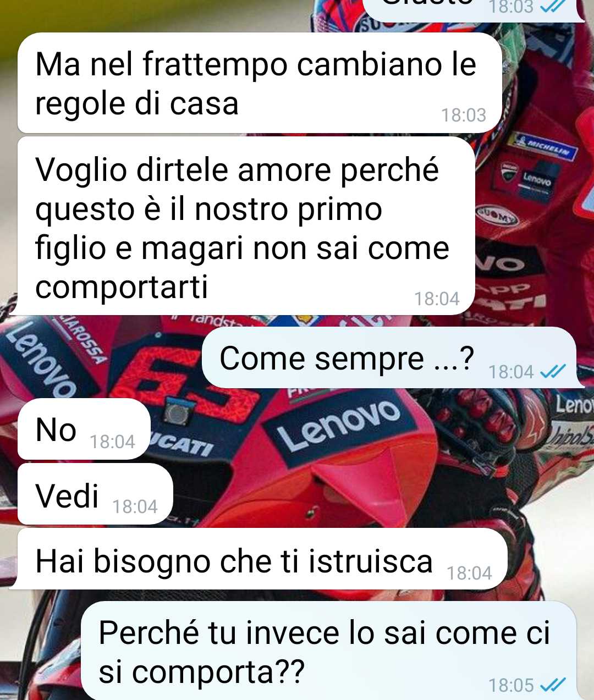The height and width of the screenshot is (700, 594).
Task: Tap the message 'Ma nel frattempo cambiano le regole di casa'
Action: 260,83
